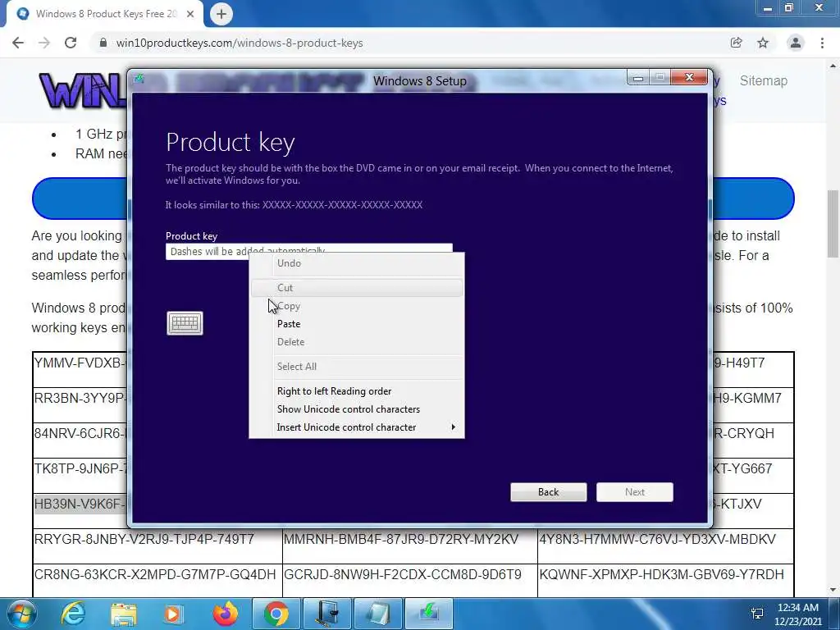Open a new Chrome tab
The width and height of the screenshot is (840, 630).
221,14
